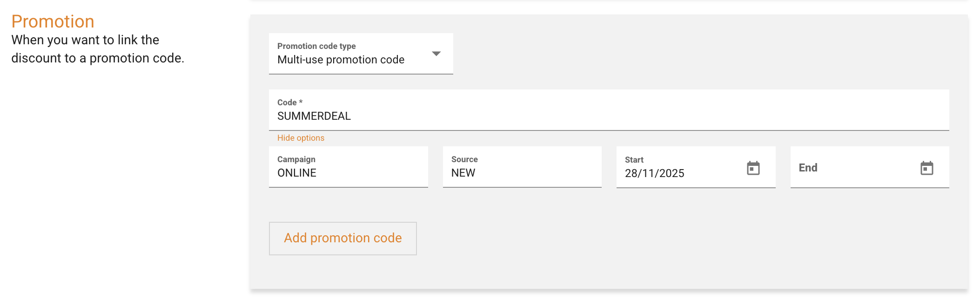980x301 pixels.
Task: Click the blank area right of SUMMERDEAL
Action: click(x=651, y=116)
